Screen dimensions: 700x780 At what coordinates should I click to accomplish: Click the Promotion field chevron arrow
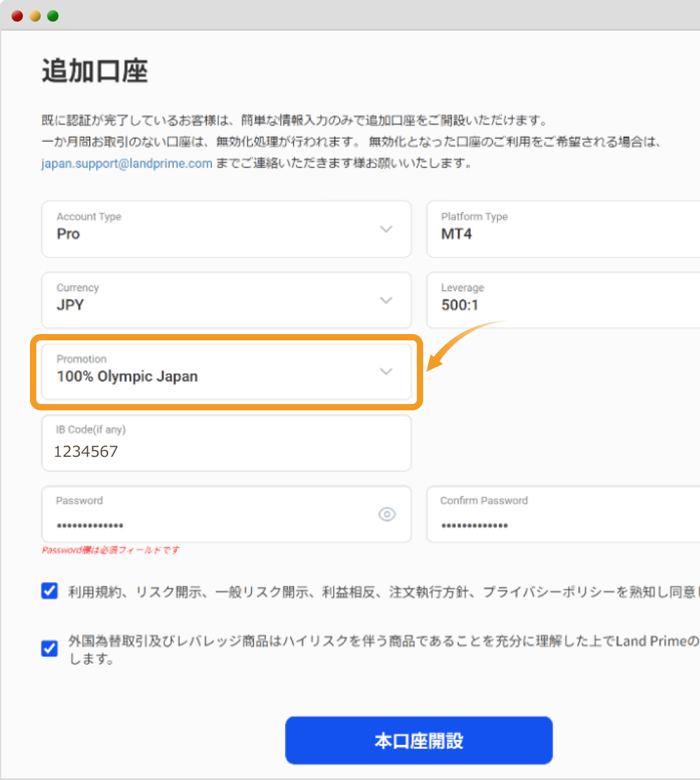[386, 372]
